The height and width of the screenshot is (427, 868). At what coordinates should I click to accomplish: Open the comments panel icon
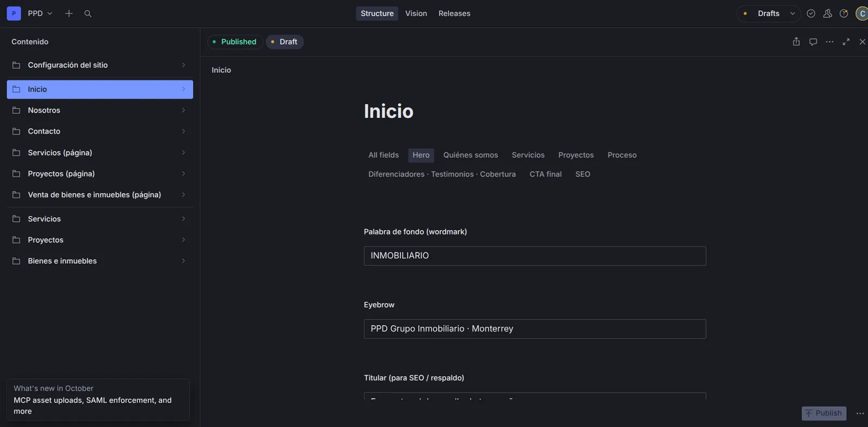(x=813, y=42)
